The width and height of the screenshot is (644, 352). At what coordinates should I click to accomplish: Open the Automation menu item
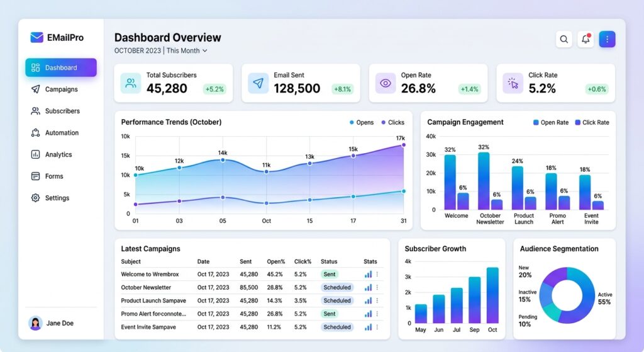pyautogui.click(x=61, y=133)
